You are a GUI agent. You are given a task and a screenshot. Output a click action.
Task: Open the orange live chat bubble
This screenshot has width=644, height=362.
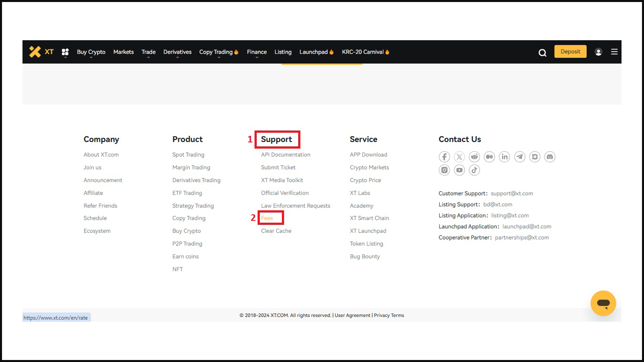click(603, 303)
